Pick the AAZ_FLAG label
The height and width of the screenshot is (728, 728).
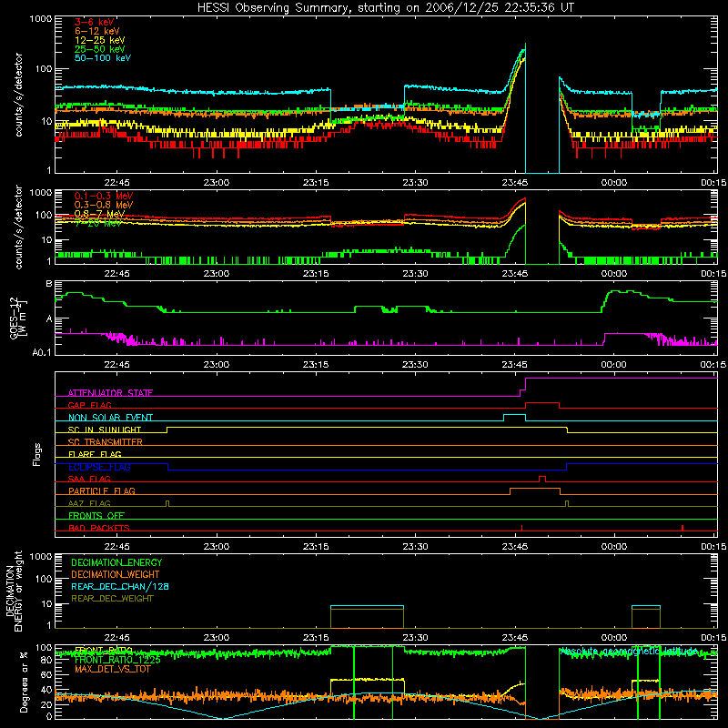[89, 503]
